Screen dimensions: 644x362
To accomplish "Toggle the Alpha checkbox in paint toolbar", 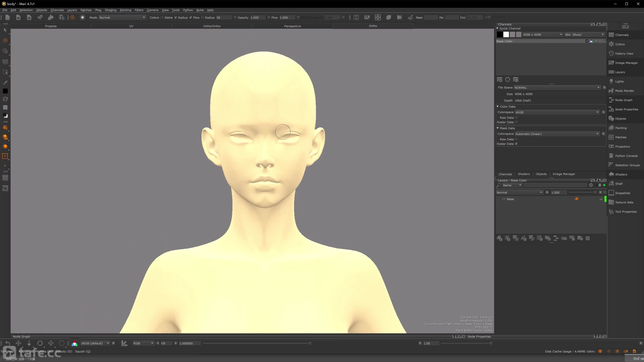I will click(x=162, y=17).
